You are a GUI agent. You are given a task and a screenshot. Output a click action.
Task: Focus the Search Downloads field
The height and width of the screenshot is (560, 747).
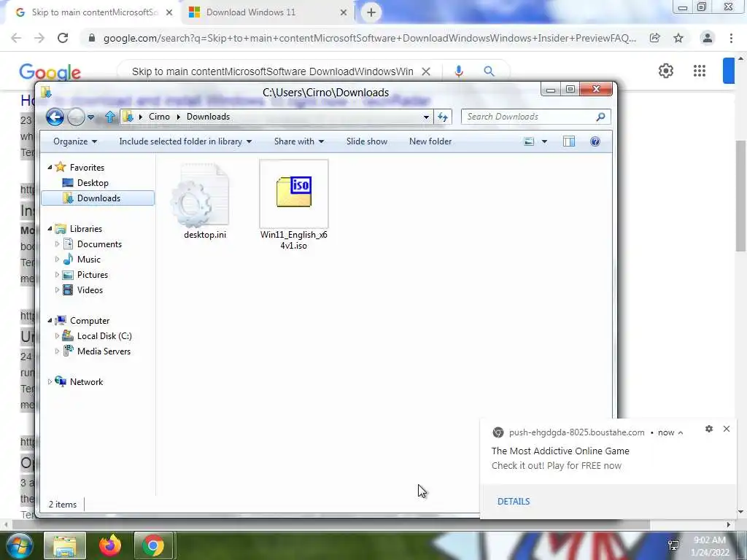pyautogui.click(x=528, y=117)
